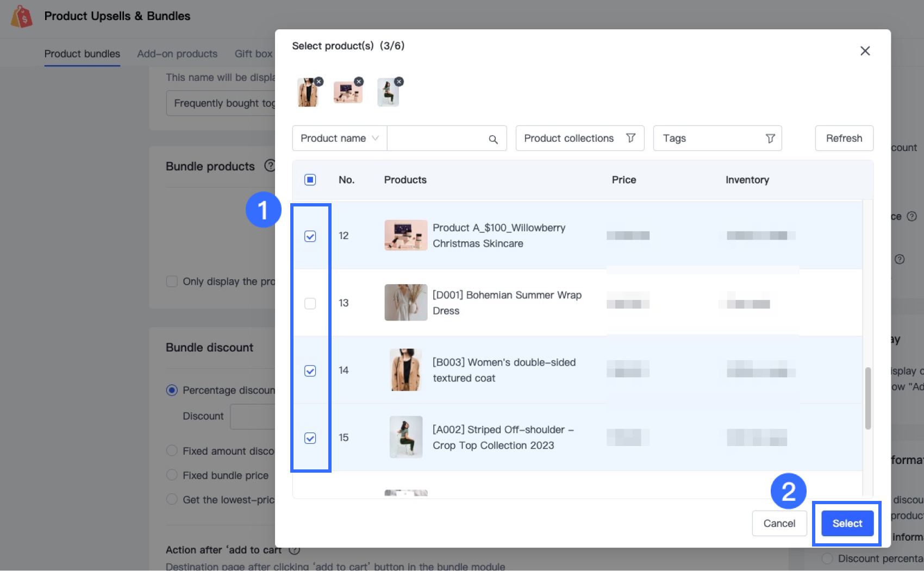The height and width of the screenshot is (571, 924).
Task: Switch to the Gift box tab
Action: (x=253, y=54)
